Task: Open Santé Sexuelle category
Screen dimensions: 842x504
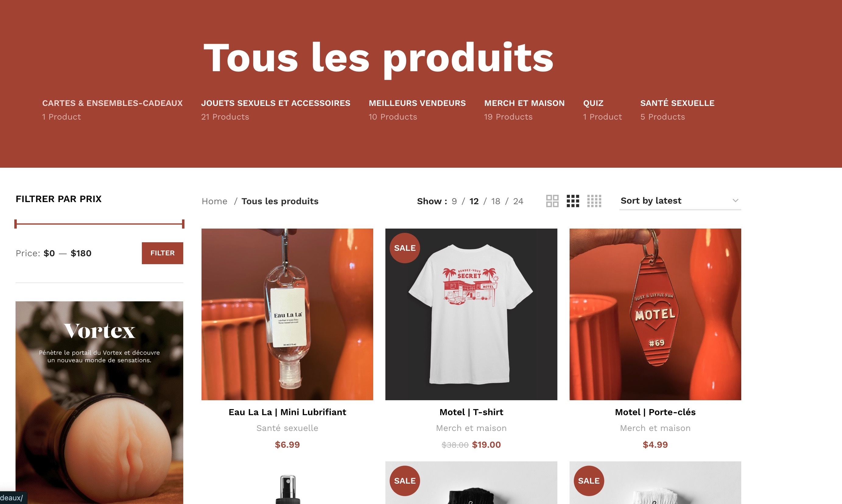Action: click(x=677, y=103)
